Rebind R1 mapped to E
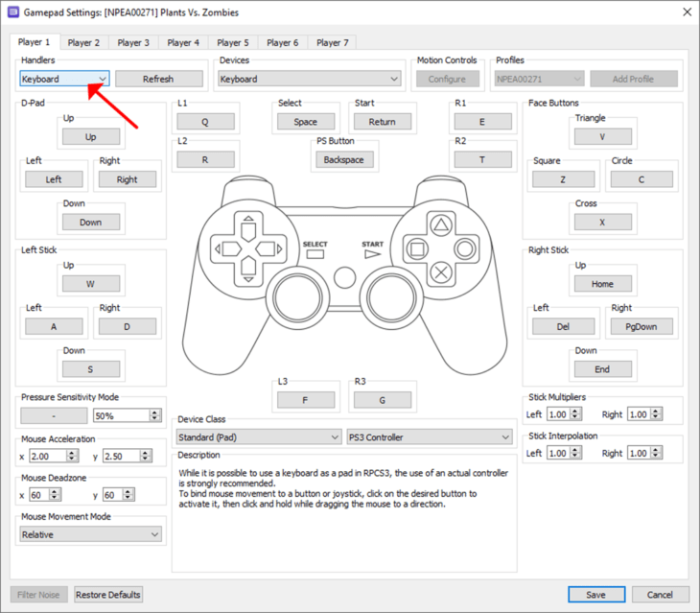The width and height of the screenshot is (700, 613). point(482,122)
